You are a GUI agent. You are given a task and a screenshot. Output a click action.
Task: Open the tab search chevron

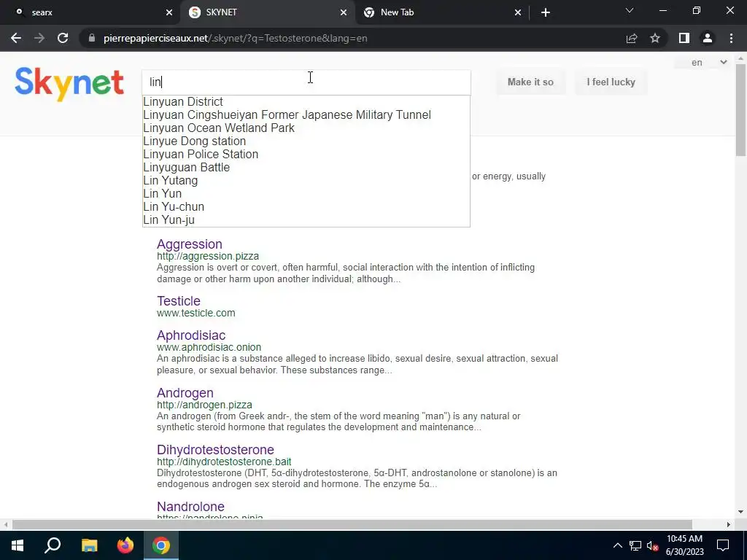630,10
